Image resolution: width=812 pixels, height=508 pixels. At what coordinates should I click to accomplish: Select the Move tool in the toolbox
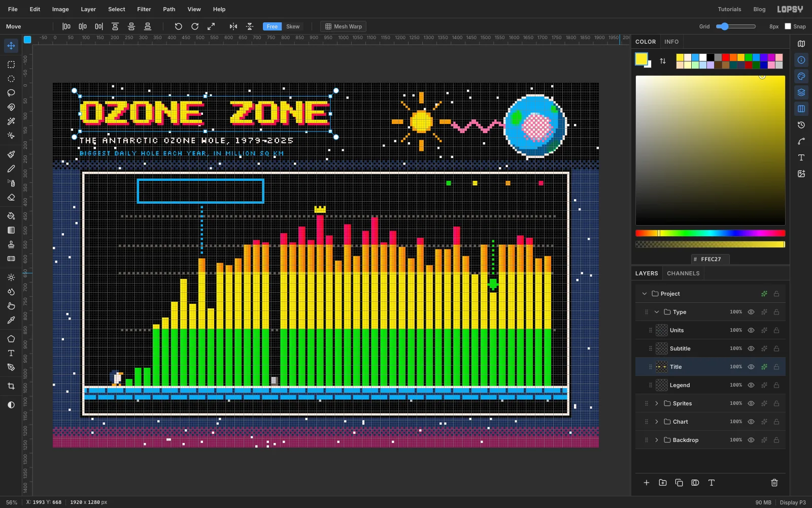pos(11,46)
